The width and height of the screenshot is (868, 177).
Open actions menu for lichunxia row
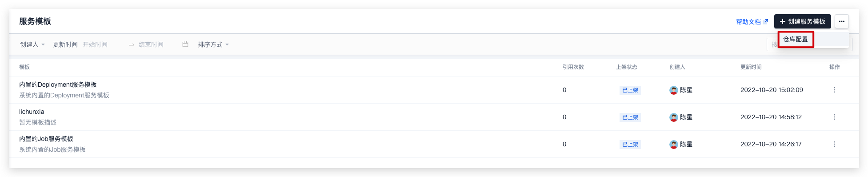click(834, 117)
